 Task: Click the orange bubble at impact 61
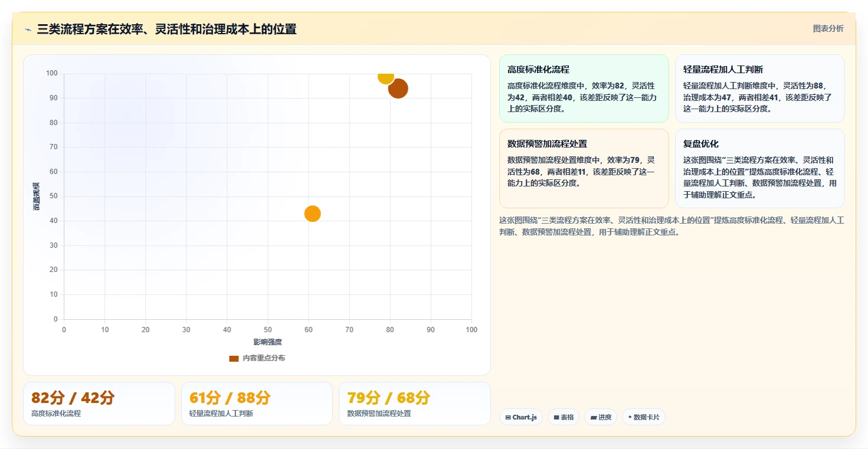(313, 214)
